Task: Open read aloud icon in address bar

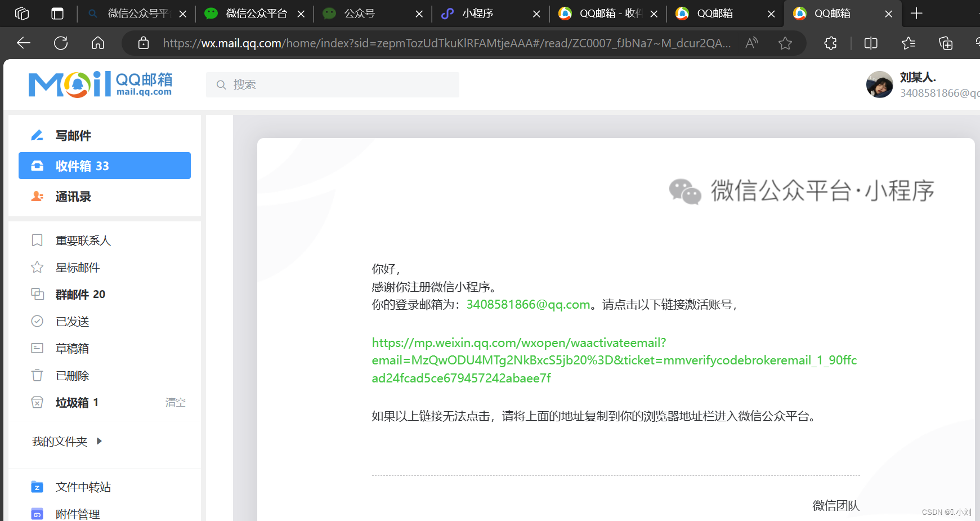Action: [751, 43]
